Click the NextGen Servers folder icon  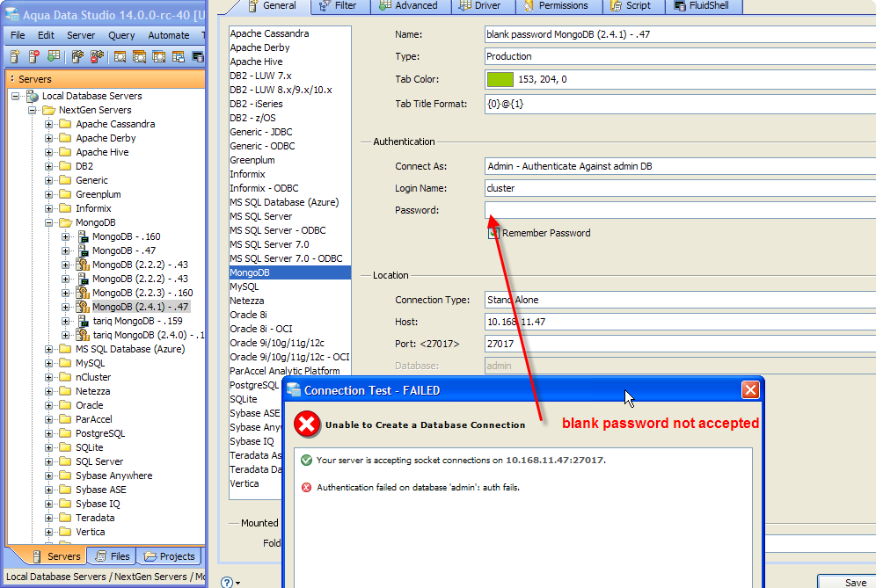[48, 110]
